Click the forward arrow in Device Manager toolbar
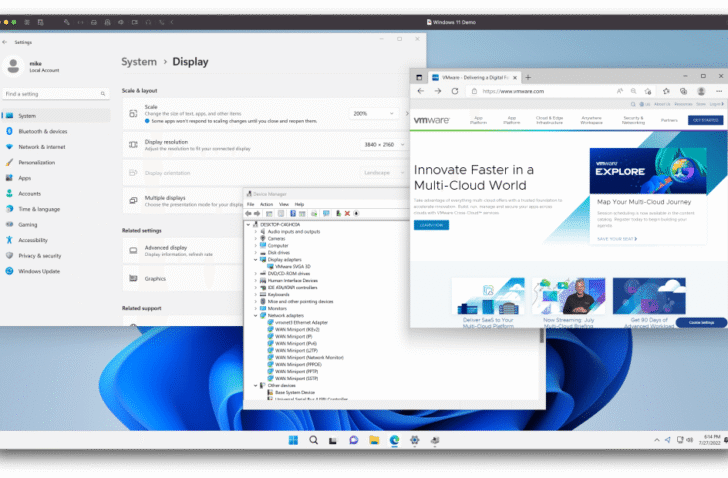Image resolution: width=728 pixels, height=478 pixels. 257,213
